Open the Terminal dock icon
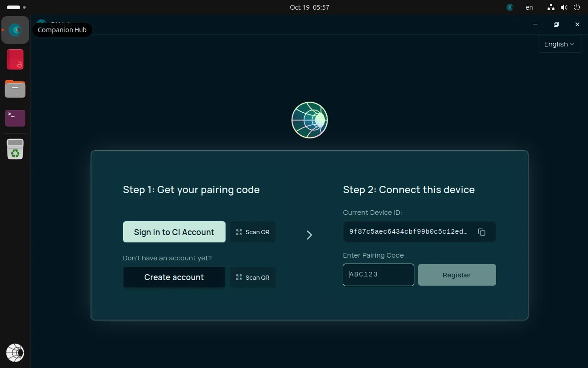This screenshot has height=368, width=588. click(15, 118)
